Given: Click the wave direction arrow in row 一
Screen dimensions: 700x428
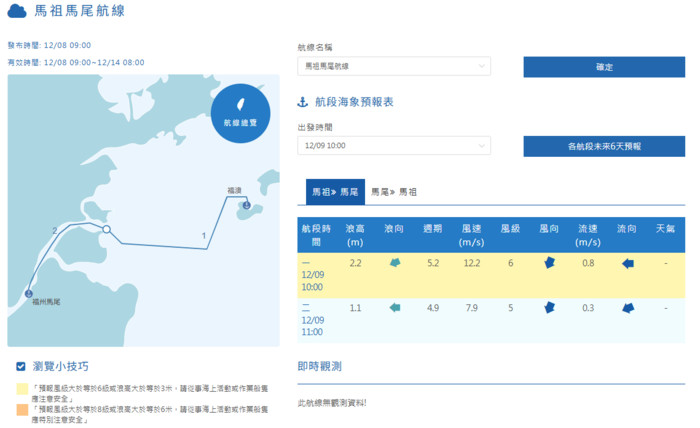Looking at the screenshot, I should coord(395,263).
